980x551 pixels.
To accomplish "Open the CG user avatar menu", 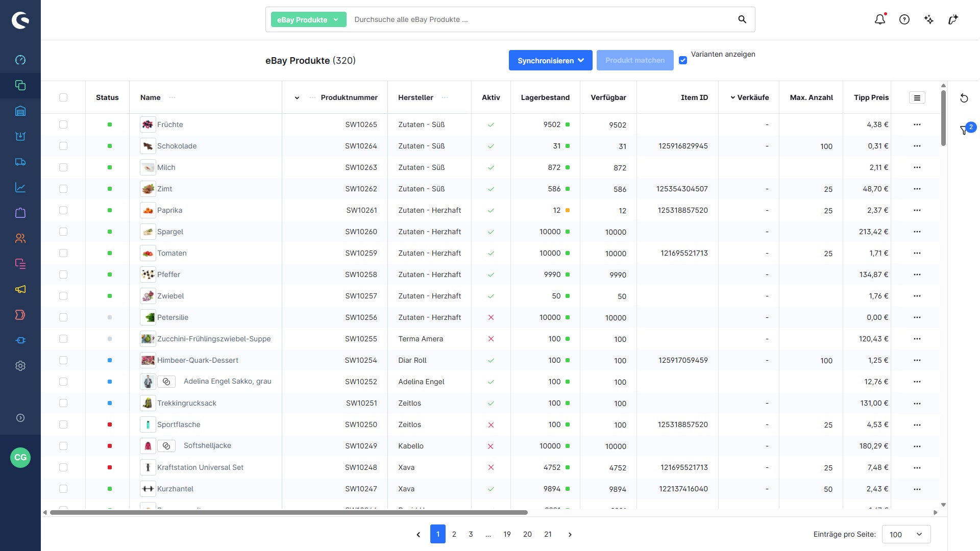I will click(x=20, y=457).
